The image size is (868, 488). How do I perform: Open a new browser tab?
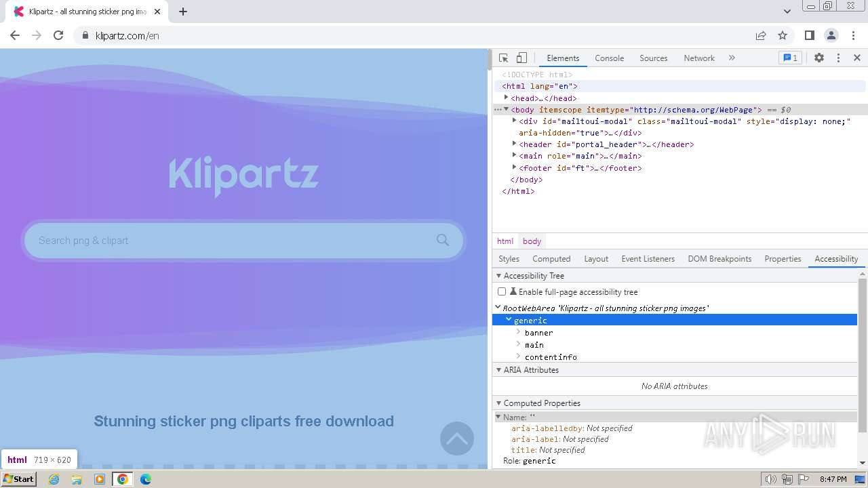click(x=183, y=12)
